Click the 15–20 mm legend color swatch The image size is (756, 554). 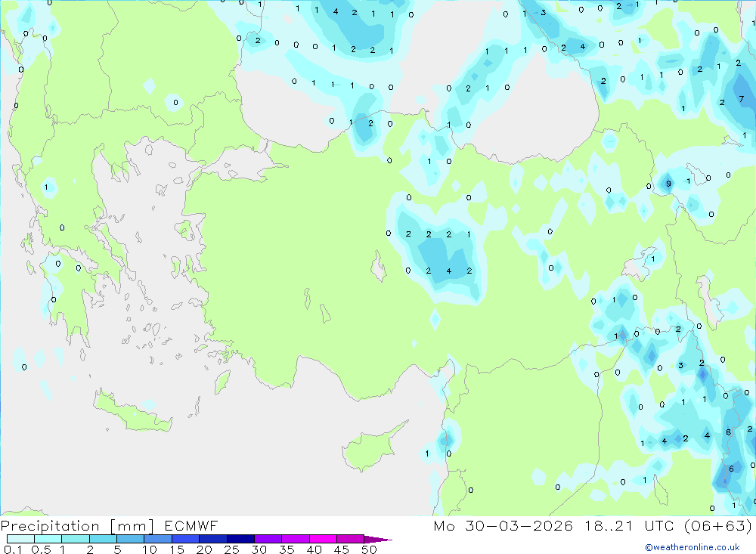pyautogui.click(x=186, y=539)
